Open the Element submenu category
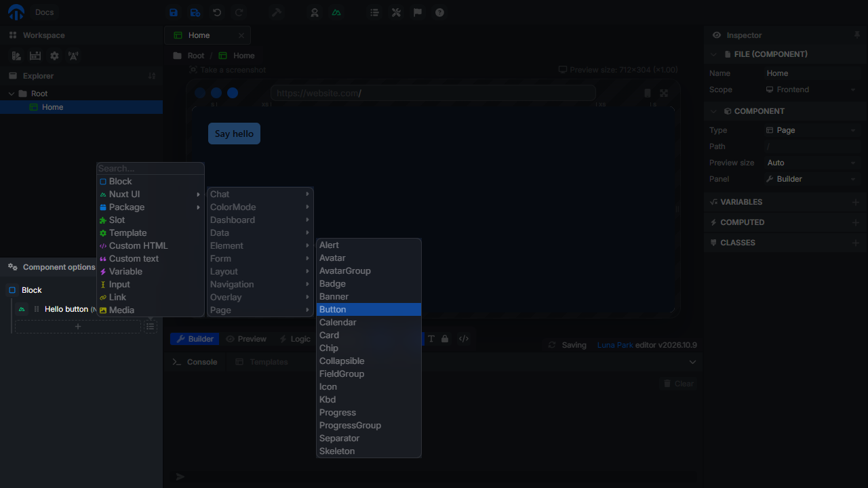 (x=260, y=245)
